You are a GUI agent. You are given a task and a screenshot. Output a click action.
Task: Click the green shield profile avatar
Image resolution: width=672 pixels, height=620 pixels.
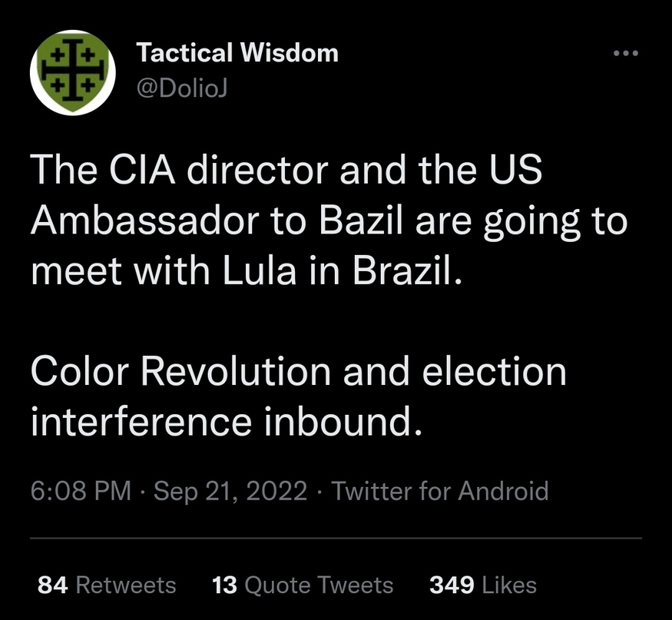72,74
